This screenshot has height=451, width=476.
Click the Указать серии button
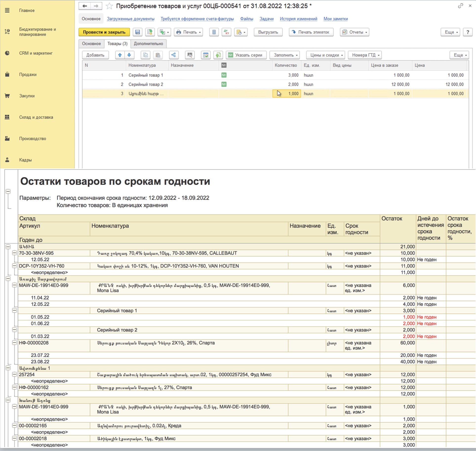click(x=246, y=55)
